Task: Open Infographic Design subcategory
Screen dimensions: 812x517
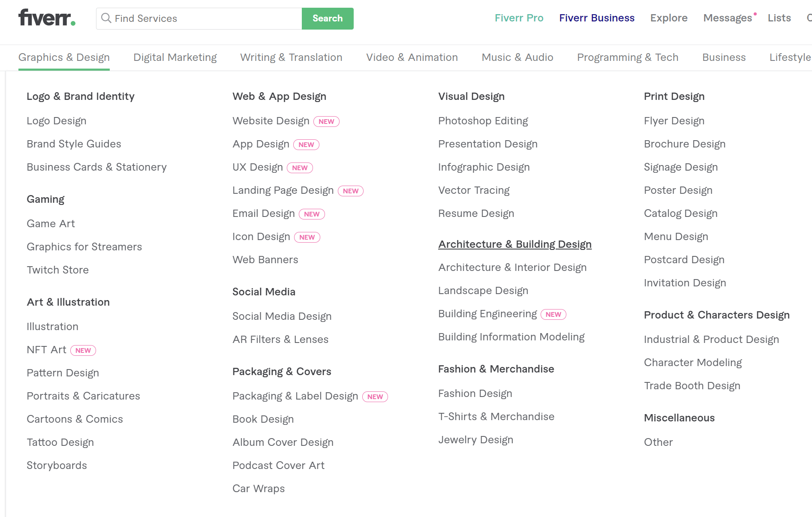Action: point(484,167)
